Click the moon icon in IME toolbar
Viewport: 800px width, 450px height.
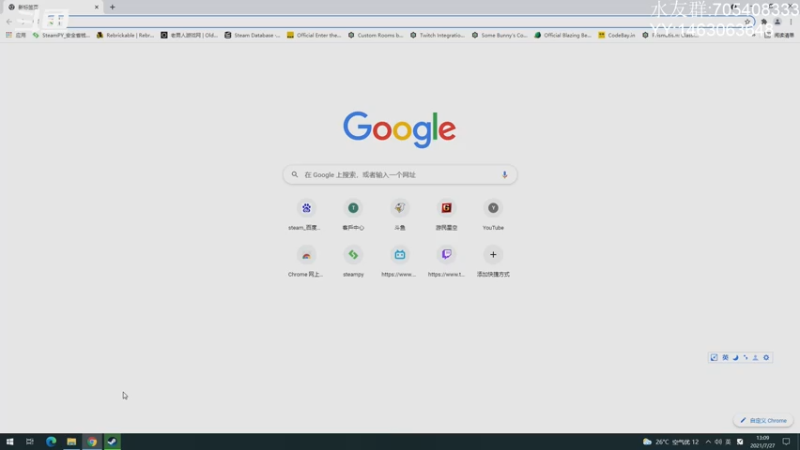tap(736, 358)
